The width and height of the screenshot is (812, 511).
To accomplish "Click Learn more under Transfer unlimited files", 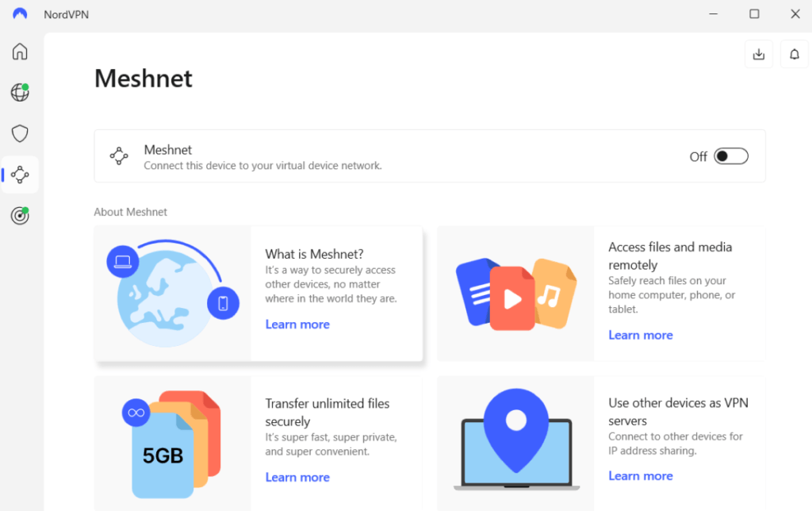I will [x=297, y=478].
